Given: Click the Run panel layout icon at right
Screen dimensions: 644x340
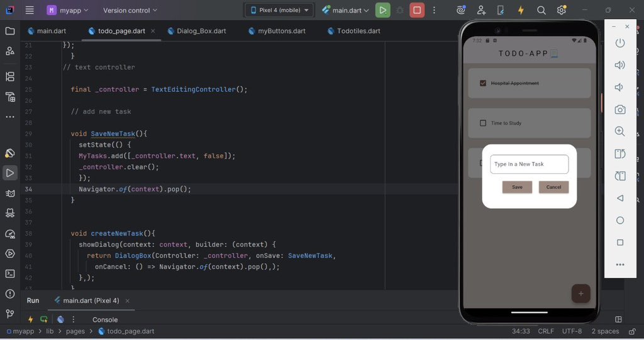Looking at the screenshot, I should tap(619, 319).
